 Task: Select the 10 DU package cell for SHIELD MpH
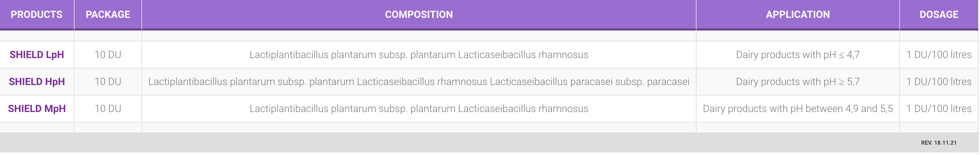point(108,109)
